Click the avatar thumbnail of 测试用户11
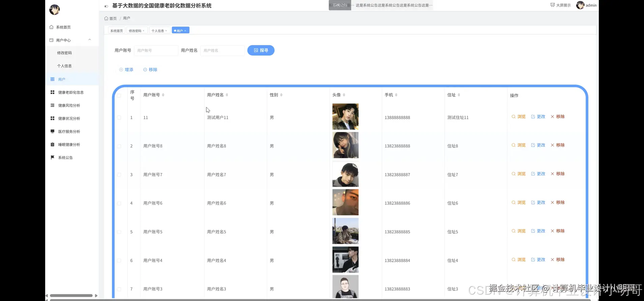This screenshot has width=644, height=301. [345, 116]
